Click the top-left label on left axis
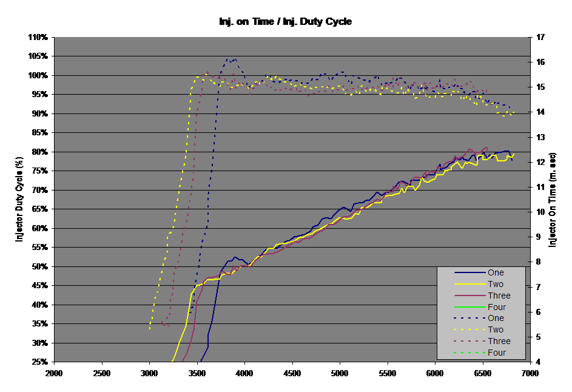The width and height of the screenshot is (572, 392). click(x=38, y=38)
